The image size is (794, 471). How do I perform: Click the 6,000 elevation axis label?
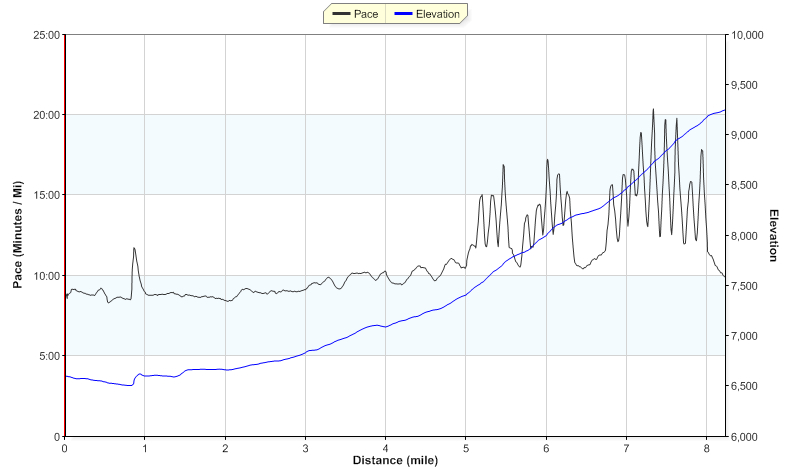[744, 437]
